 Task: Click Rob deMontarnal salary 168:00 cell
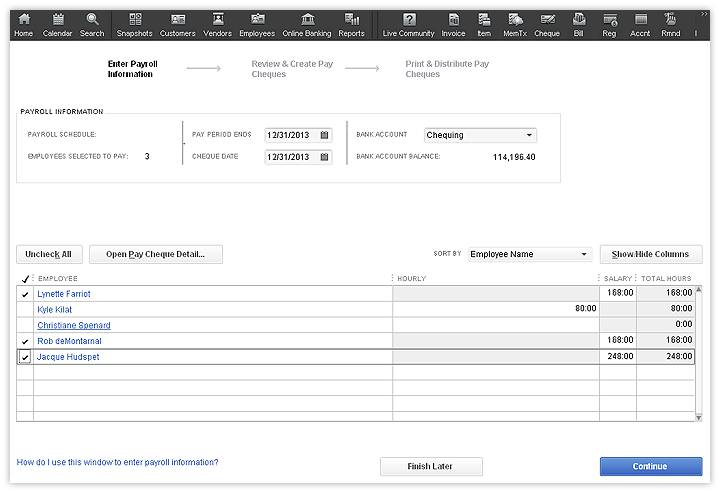[618, 341]
